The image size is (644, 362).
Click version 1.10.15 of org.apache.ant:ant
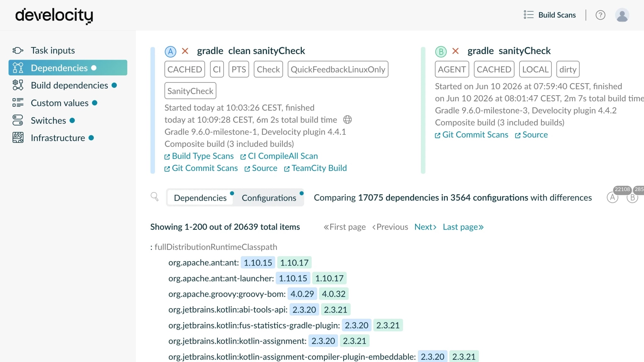coord(258,262)
